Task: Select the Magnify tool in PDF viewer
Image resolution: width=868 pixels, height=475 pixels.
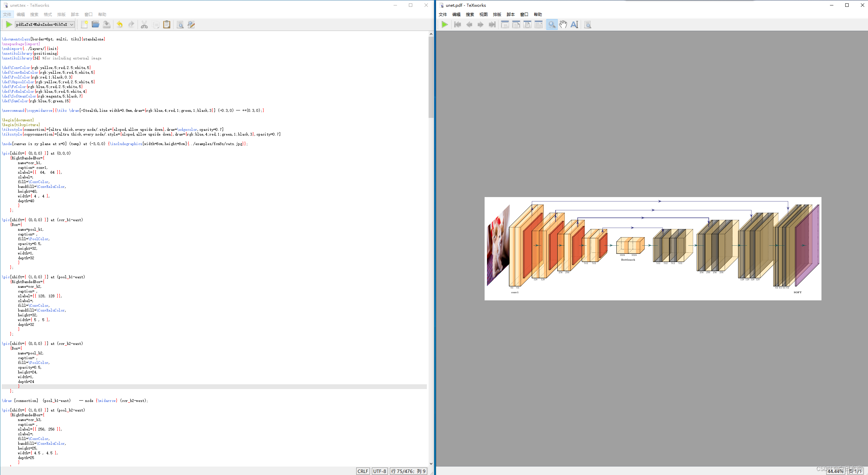Action: pyautogui.click(x=552, y=24)
